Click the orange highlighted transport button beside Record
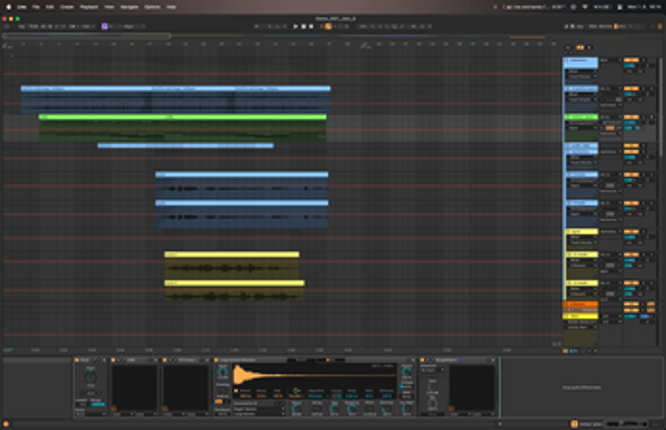The image size is (666, 430). click(x=327, y=25)
